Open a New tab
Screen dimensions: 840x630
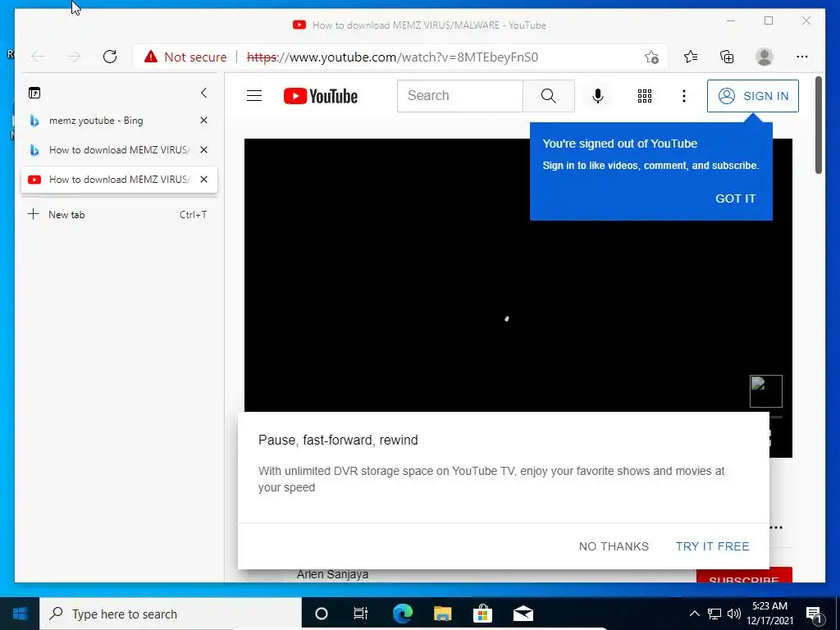click(118, 214)
